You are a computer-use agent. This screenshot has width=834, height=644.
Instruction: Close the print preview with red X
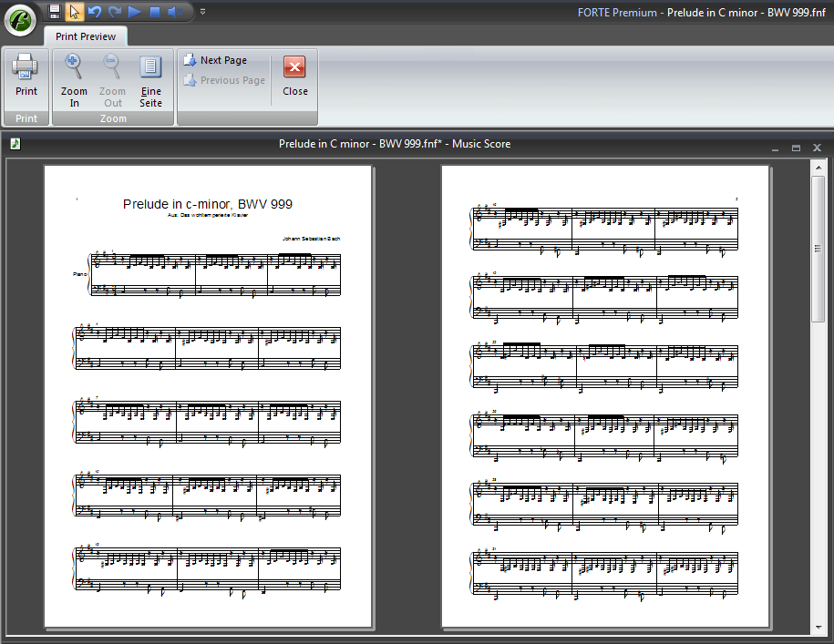coord(294,76)
